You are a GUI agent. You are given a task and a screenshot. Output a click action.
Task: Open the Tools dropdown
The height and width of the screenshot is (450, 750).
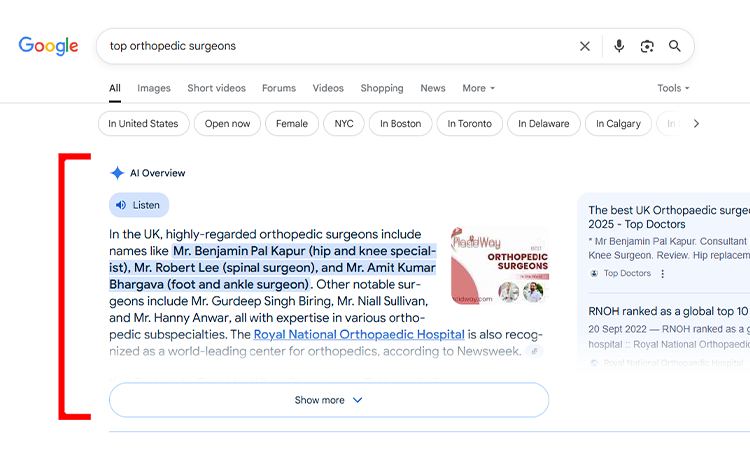[673, 88]
